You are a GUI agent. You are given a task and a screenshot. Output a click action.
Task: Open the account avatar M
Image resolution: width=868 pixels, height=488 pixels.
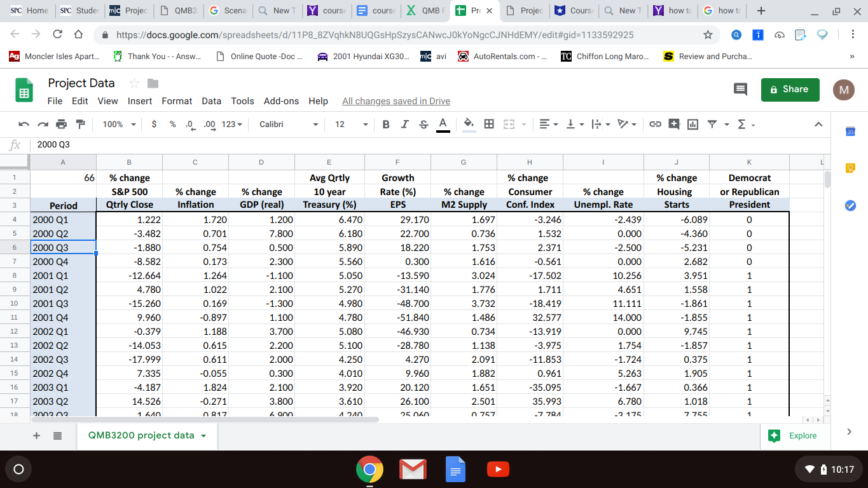(x=843, y=90)
